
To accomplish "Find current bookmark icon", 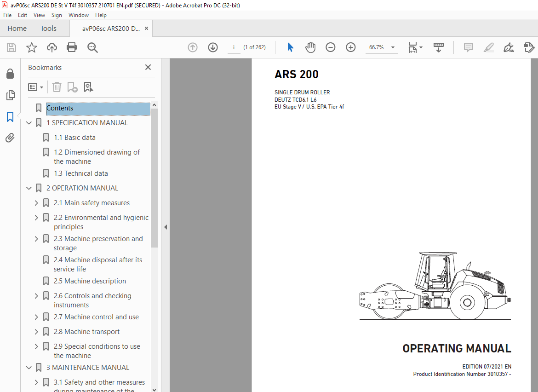I will tap(89, 87).
